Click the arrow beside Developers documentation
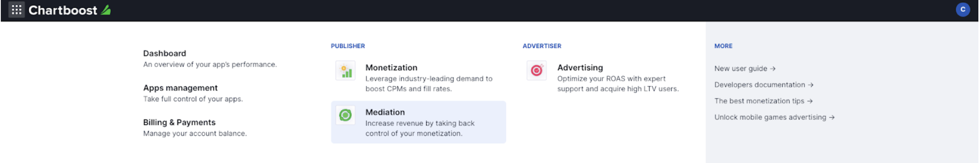Image resolution: width=980 pixels, height=163 pixels. (x=810, y=85)
